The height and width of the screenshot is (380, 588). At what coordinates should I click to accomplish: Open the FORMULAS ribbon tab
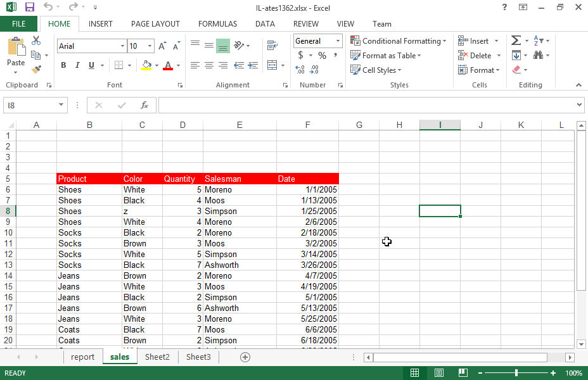[x=217, y=24]
